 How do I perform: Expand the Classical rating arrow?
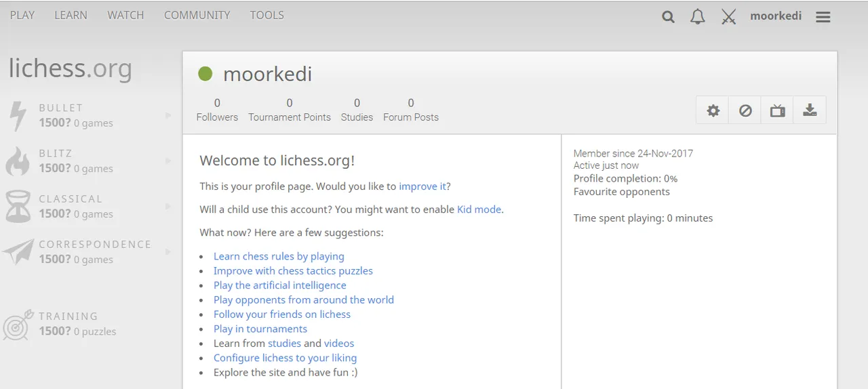[168, 206]
